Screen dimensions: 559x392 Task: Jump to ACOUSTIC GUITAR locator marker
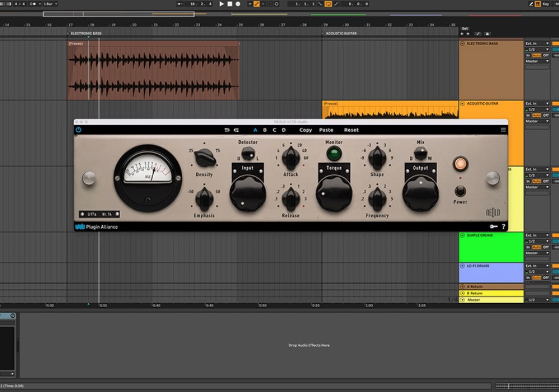point(339,33)
